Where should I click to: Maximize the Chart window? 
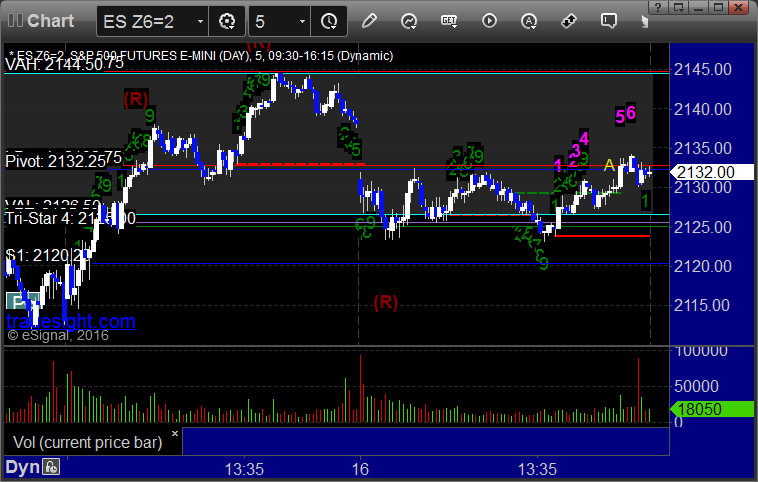click(719, 7)
